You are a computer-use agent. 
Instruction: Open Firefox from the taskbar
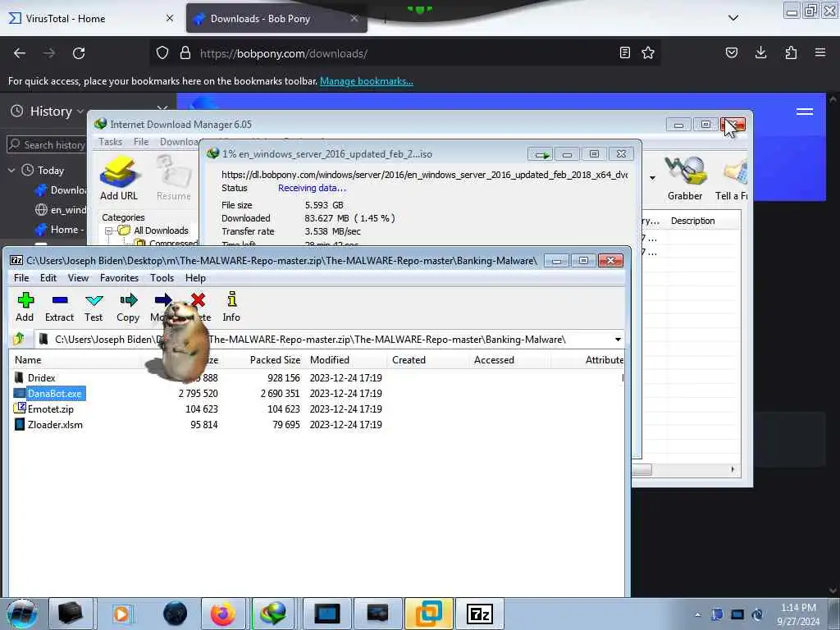[223, 614]
